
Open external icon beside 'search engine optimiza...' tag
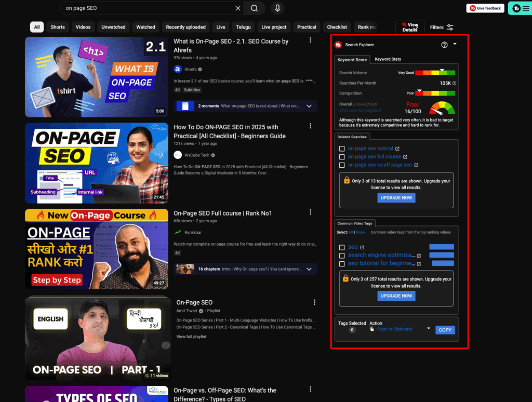click(x=419, y=256)
